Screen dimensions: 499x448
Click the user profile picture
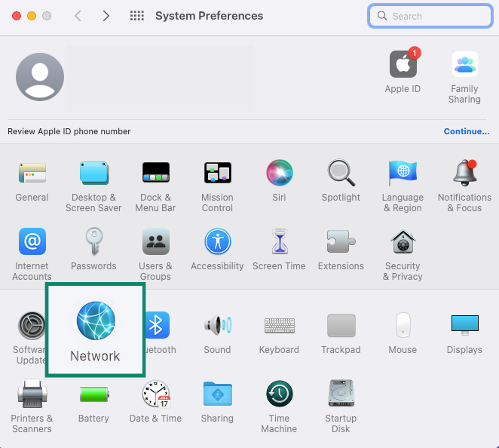click(40, 77)
